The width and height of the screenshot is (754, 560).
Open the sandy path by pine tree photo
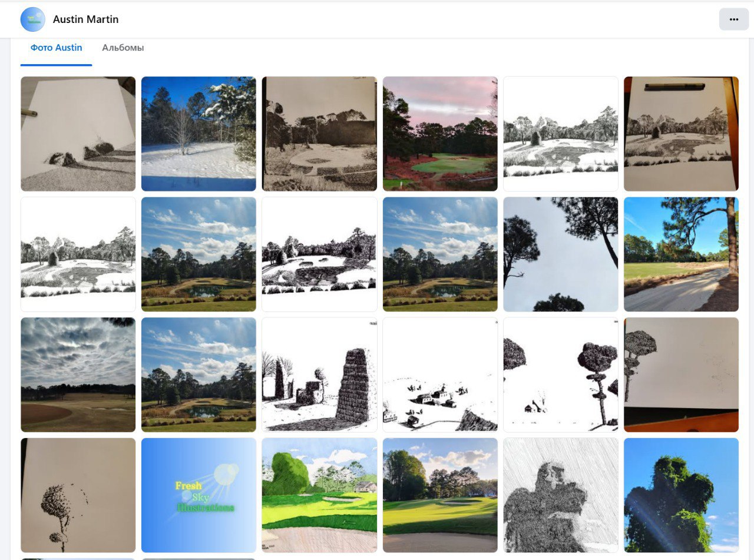point(681,254)
